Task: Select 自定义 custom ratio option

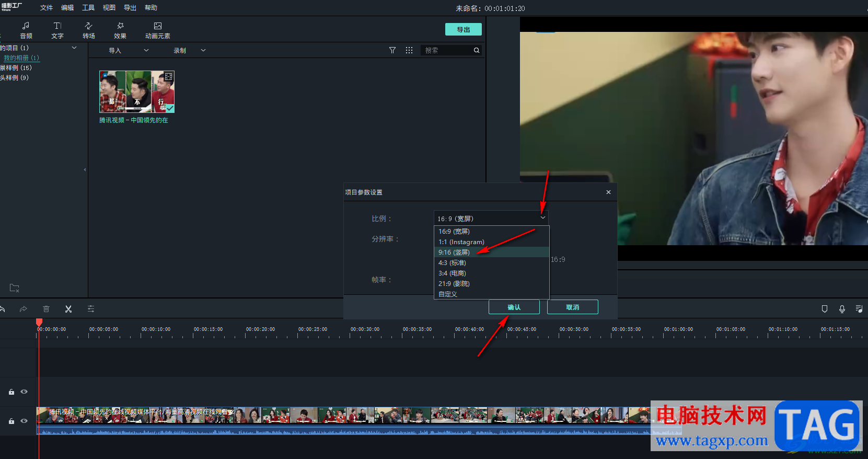Action: (x=491, y=294)
